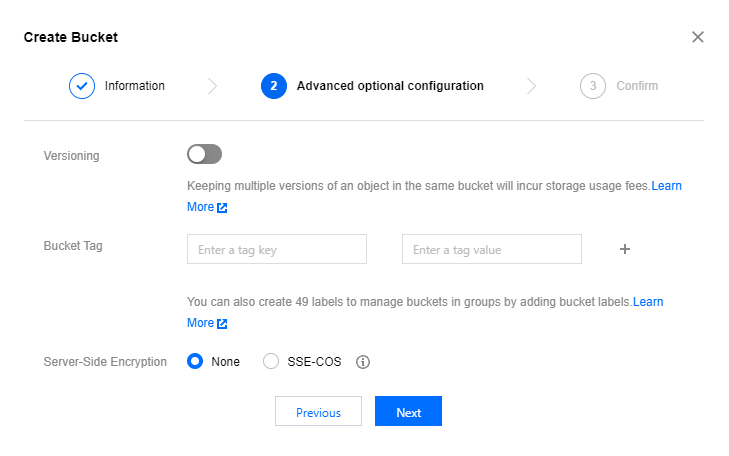Click the SSE-COS info icon
This screenshot has width=729, height=456.
[x=363, y=362]
